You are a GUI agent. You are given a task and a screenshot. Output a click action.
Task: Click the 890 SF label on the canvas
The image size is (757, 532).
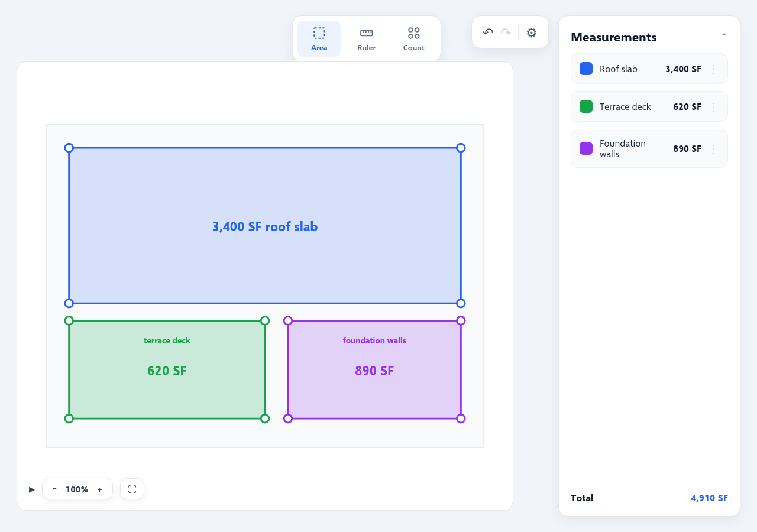tap(374, 371)
